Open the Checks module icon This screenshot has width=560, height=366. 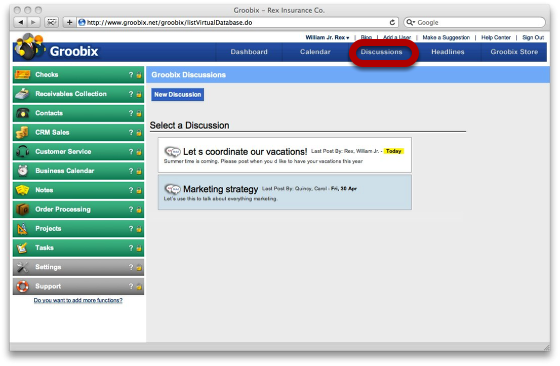[22, 75]
